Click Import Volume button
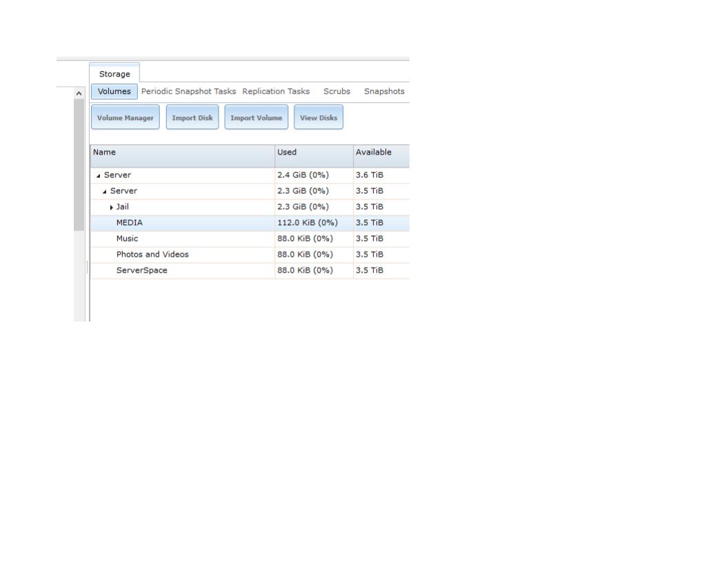The width and height of the screenshot is (728, 563). (256, 117)
